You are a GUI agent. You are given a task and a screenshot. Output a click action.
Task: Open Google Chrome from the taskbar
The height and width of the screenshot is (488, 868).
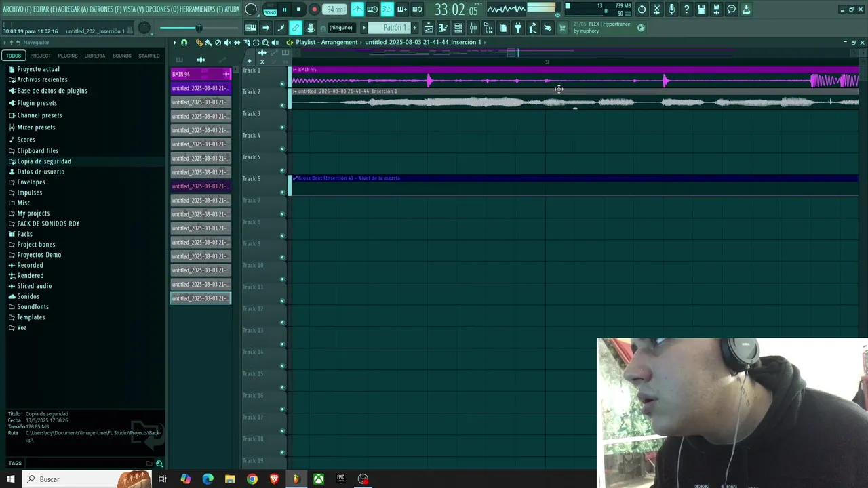tap(252, 479)
